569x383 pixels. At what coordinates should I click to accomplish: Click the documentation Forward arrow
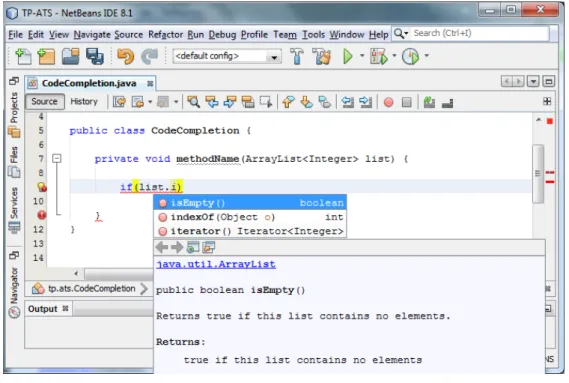[177, 247]
